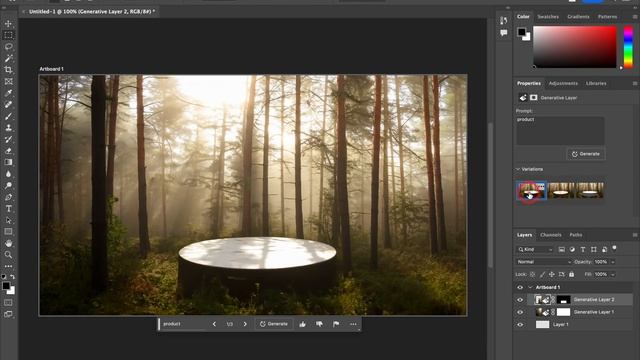
Task: Toggle lock transparent pixels
Action: coord(532,274)
